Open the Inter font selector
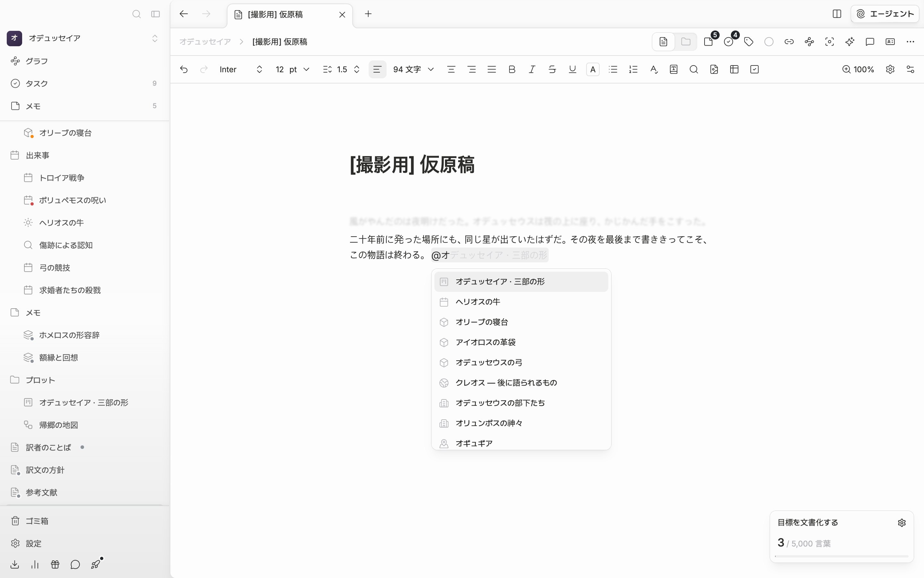 [241, 69]
